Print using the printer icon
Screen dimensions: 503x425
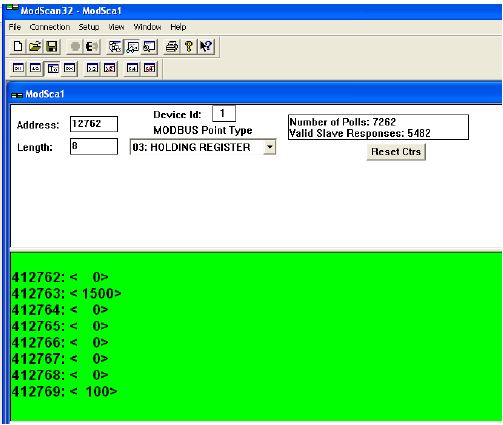[172, 47]
